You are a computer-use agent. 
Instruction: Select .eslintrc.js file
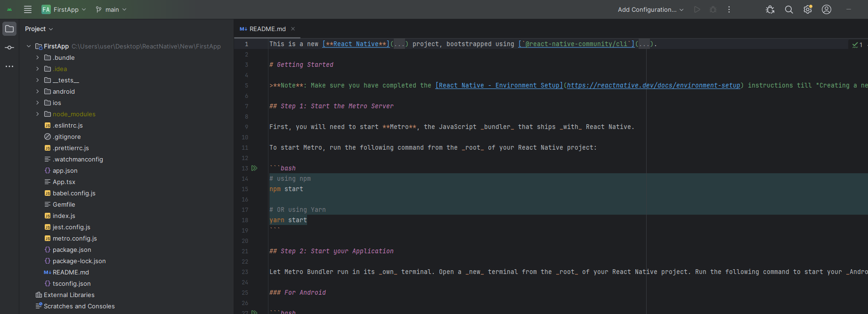tap(64, 125)
